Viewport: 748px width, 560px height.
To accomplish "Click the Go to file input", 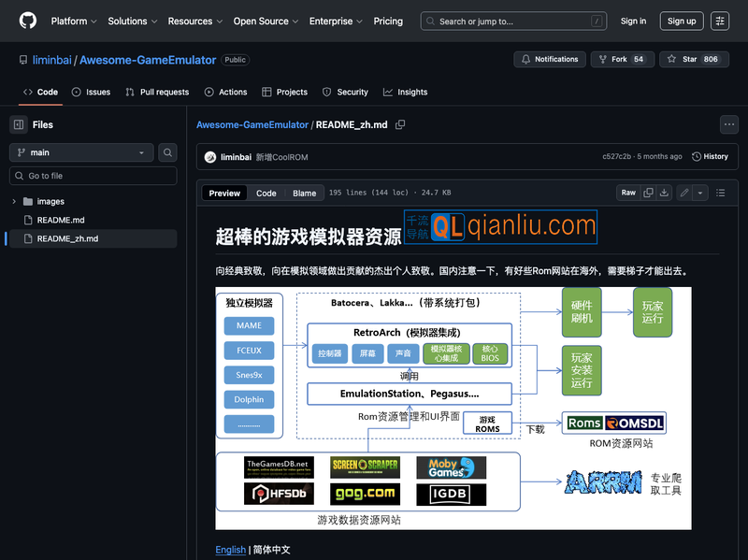I will 93,176.
